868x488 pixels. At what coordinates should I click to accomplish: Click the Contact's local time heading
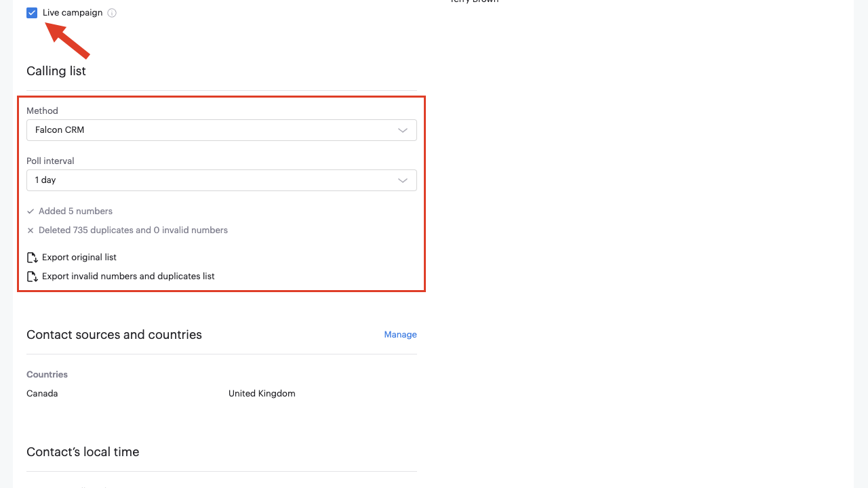(x=83, y=452)
